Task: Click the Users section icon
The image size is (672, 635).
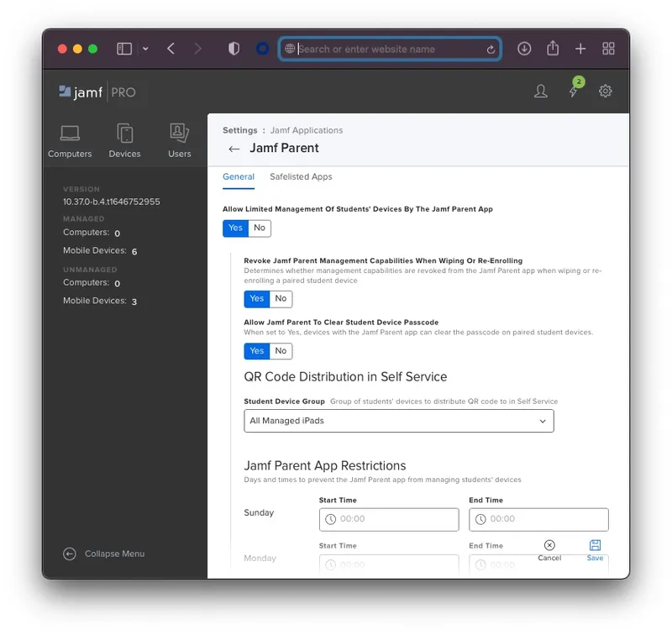Action: point(179,133)
